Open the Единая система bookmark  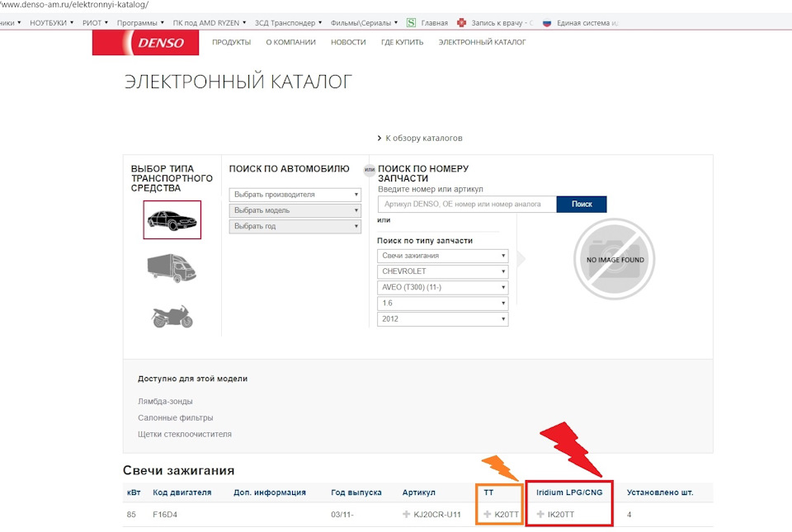coord(580,23)
